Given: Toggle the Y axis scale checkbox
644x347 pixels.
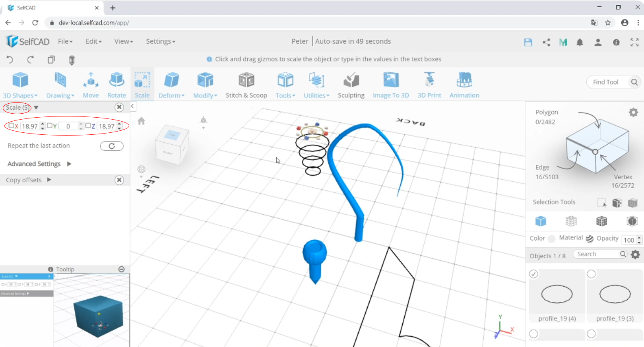Looking at the screenshot, I should pos(50,126).
